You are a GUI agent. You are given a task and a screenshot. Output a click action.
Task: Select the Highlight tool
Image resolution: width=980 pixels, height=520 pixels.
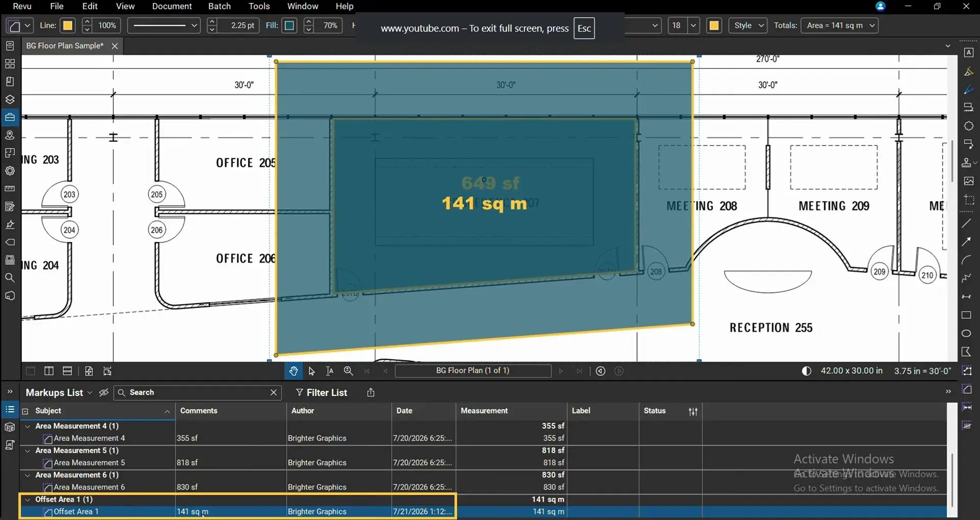pyautogui.click(x=968, y=71)
